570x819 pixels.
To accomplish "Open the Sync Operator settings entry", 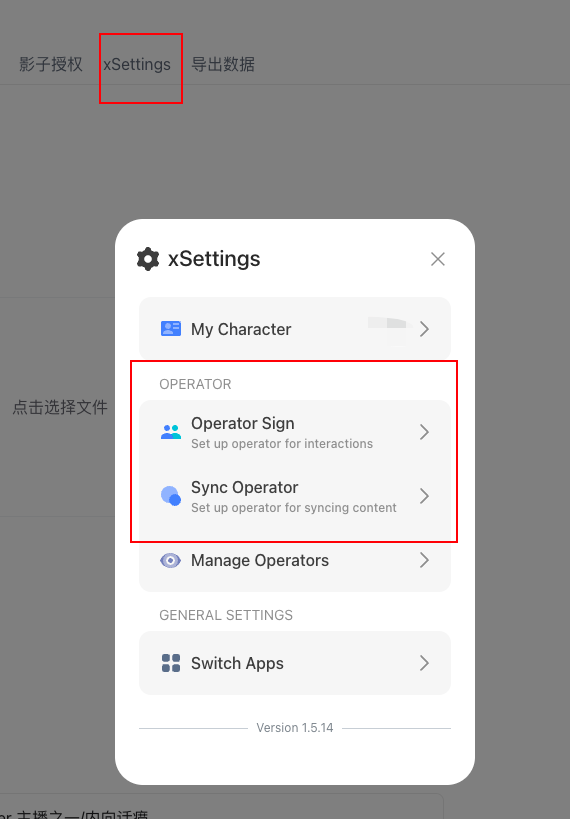I will coord(295,496).
